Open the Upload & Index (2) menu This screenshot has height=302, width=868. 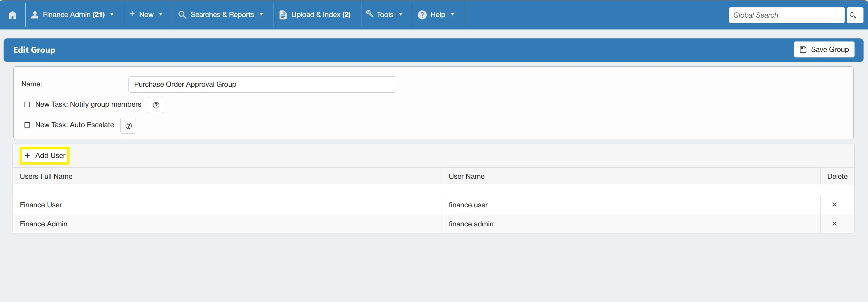(x=321, y=15)
